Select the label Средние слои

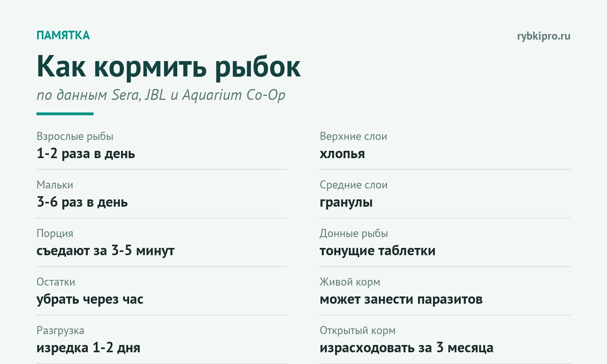pyautogui.click(x=353, y=185)
